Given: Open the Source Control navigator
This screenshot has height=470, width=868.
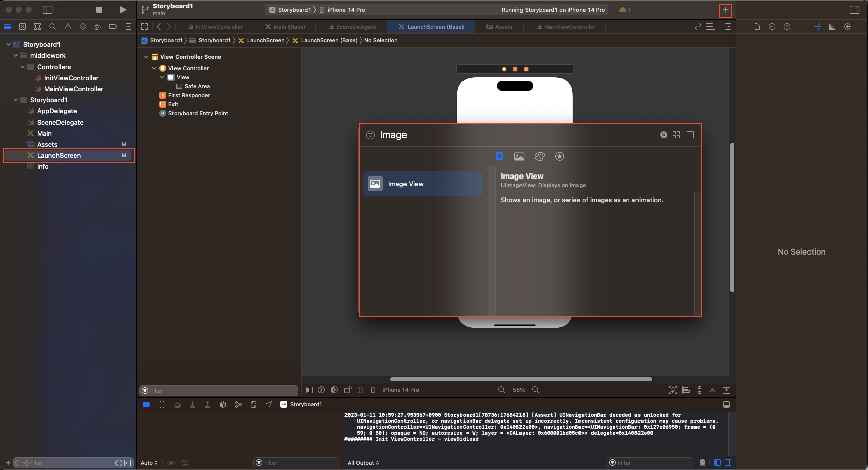Looking at the screenshot, I should coord(22,27).
